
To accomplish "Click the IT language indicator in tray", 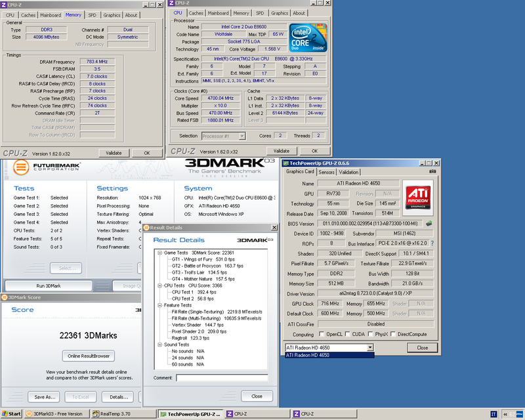I will pos(493,414).
